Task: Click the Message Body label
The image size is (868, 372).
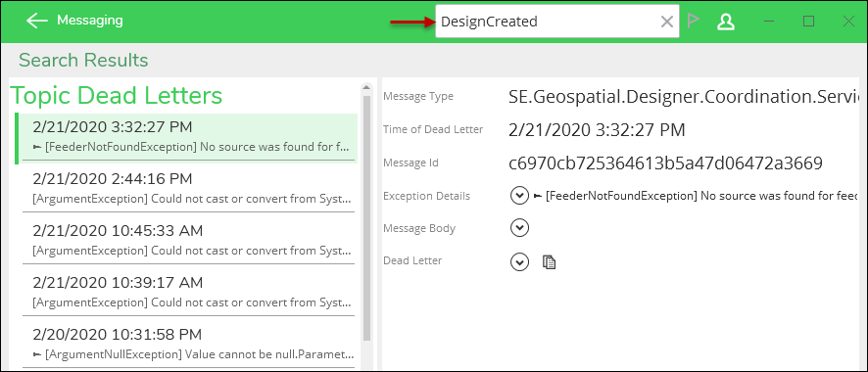Action: 419,228
